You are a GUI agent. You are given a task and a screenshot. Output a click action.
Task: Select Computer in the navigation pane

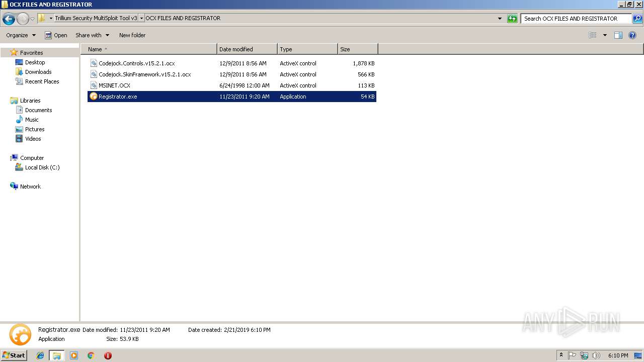coord(32,158)
